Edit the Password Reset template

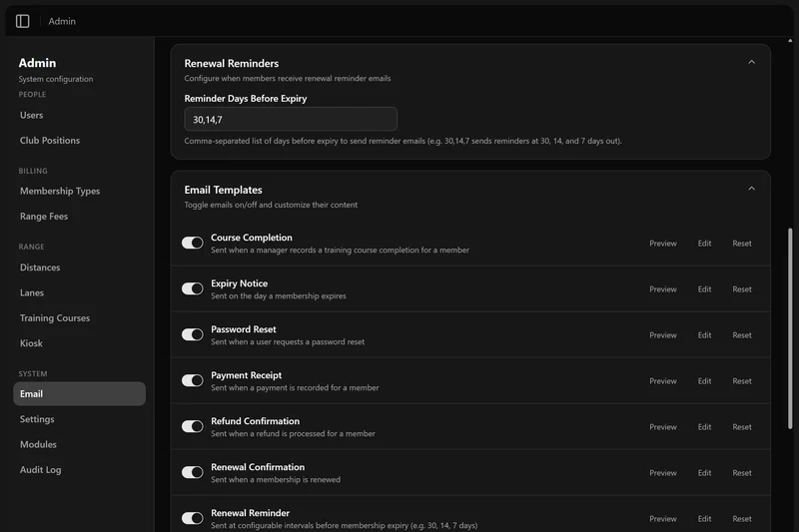[x=704, y=335]
